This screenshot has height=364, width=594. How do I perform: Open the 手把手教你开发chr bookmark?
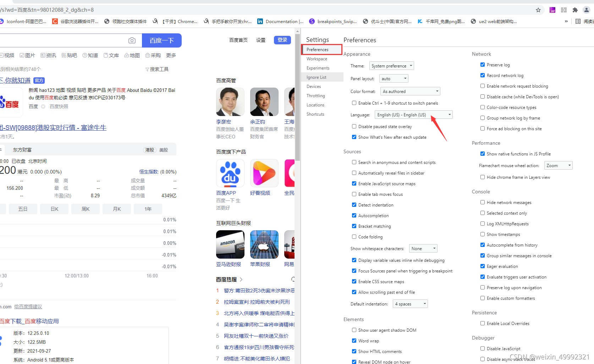coord(227,21)
